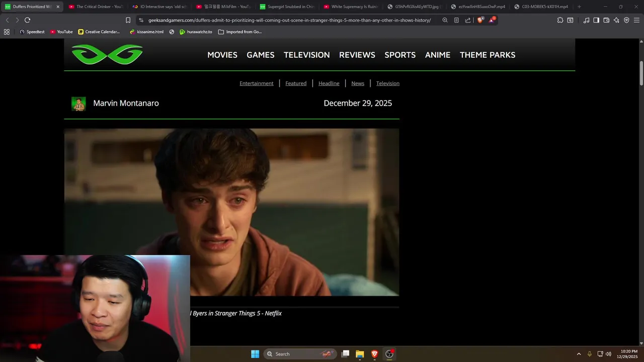Open the playlist music note icon

586,20
